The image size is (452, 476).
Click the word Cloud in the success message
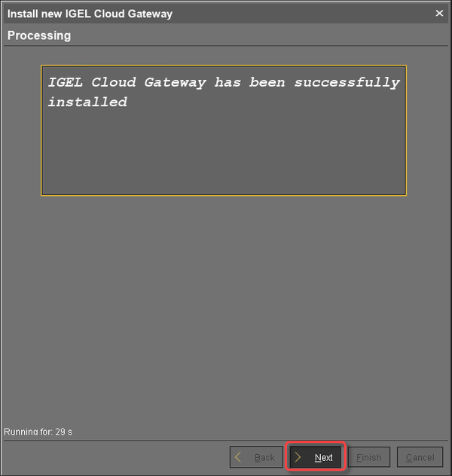pos(114,82)
